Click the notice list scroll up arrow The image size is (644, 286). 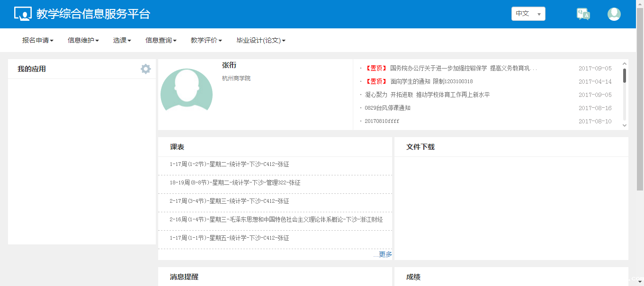click(x=625, y=63)
